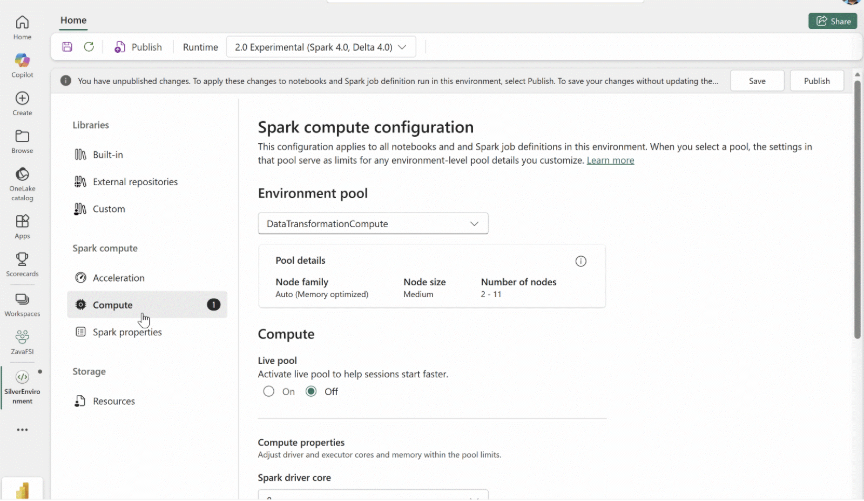Screen dimensions: 864x501
Task: Select Live pool Off radio
Action: coord(311,391)
